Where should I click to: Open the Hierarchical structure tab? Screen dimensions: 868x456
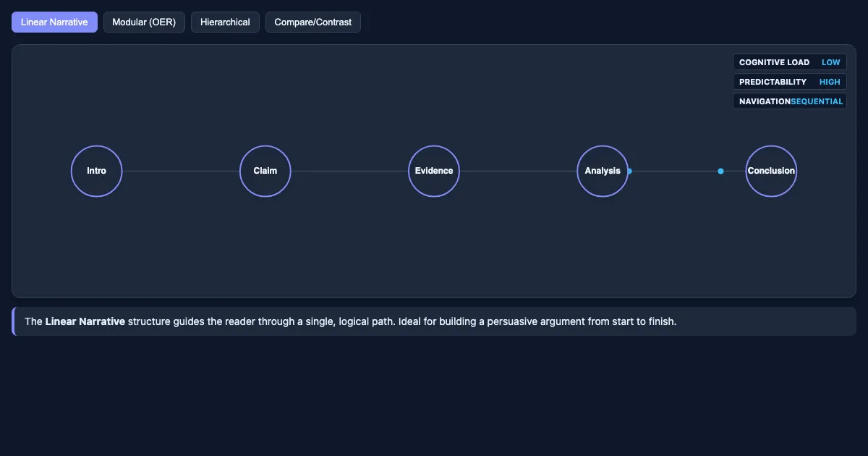[x=225, y=22]
